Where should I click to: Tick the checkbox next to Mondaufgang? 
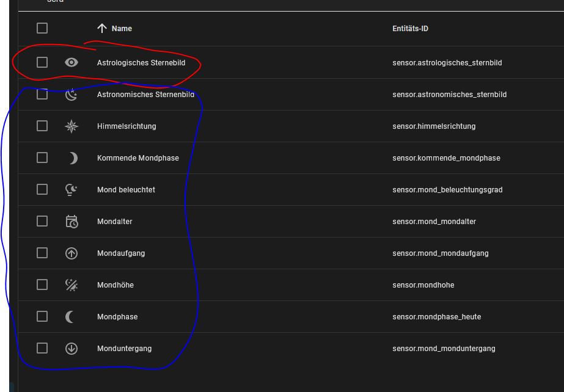(x=42, y=253)
